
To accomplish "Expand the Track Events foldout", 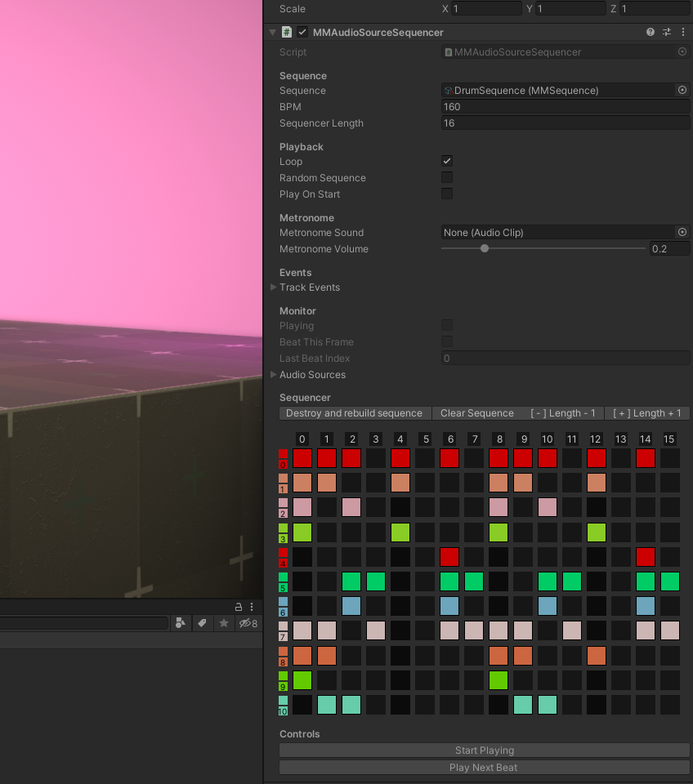I will coord(273,287).
